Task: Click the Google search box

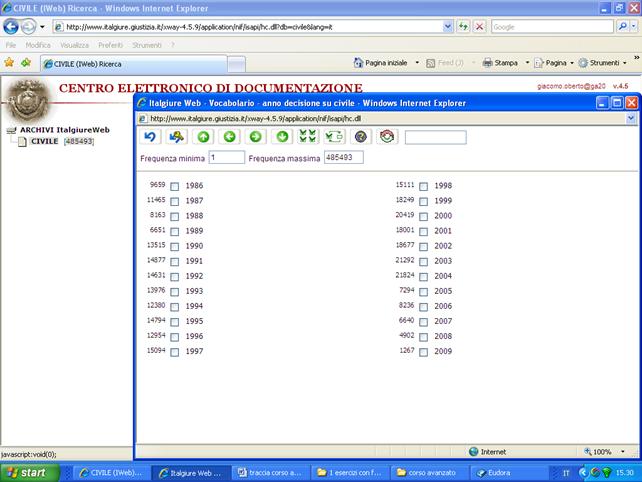Action: point(552,27)
